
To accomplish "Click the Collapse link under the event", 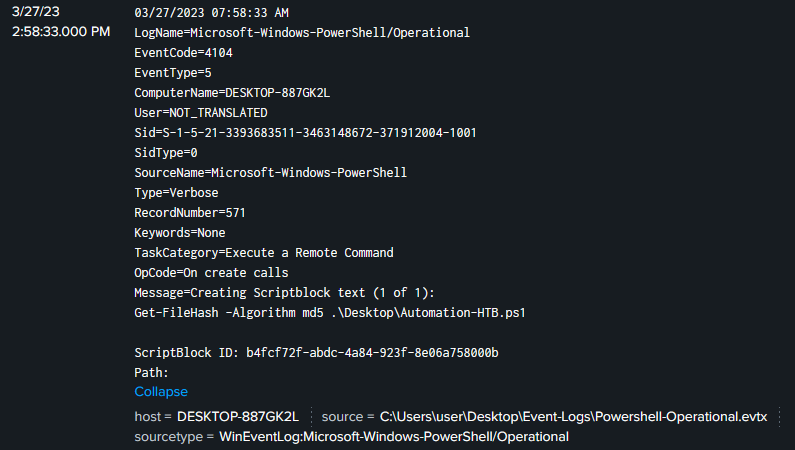I will click(x=161, y=392).
